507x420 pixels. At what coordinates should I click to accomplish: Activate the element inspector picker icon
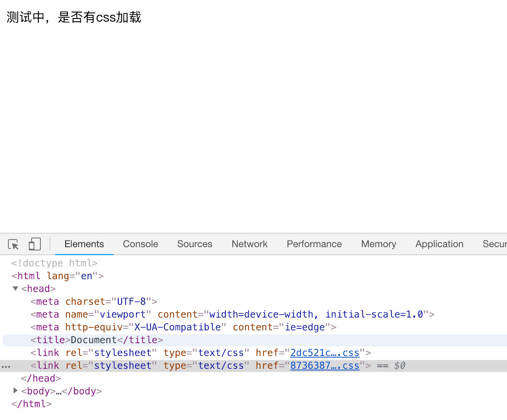pyautogui.click(x=13, y=244)
